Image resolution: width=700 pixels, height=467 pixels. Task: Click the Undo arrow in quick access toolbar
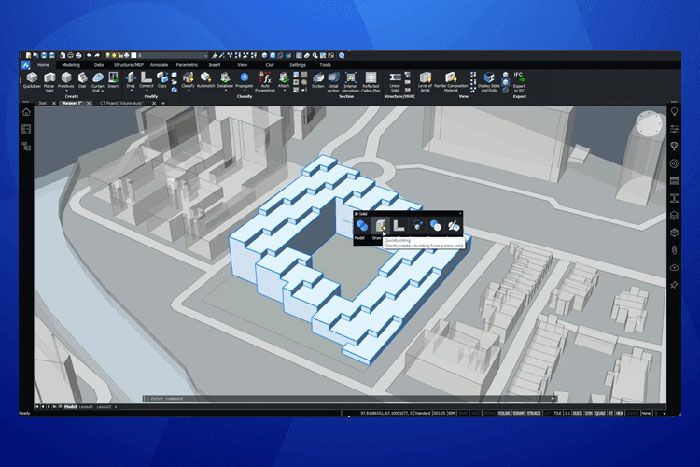[89, 55]
